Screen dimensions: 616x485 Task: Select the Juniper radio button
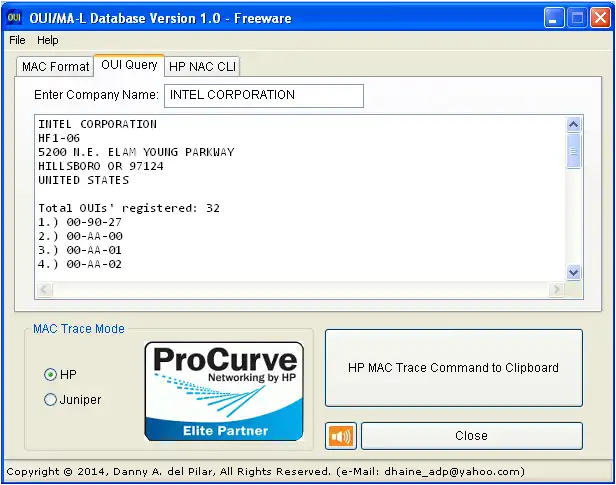pos(50,400)
